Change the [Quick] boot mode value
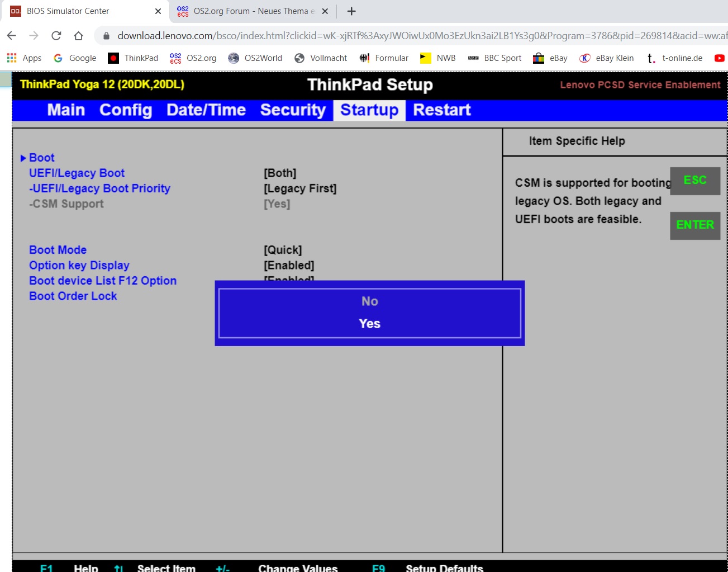This screenshot has width=728, height=572. [x=283, y=250]
